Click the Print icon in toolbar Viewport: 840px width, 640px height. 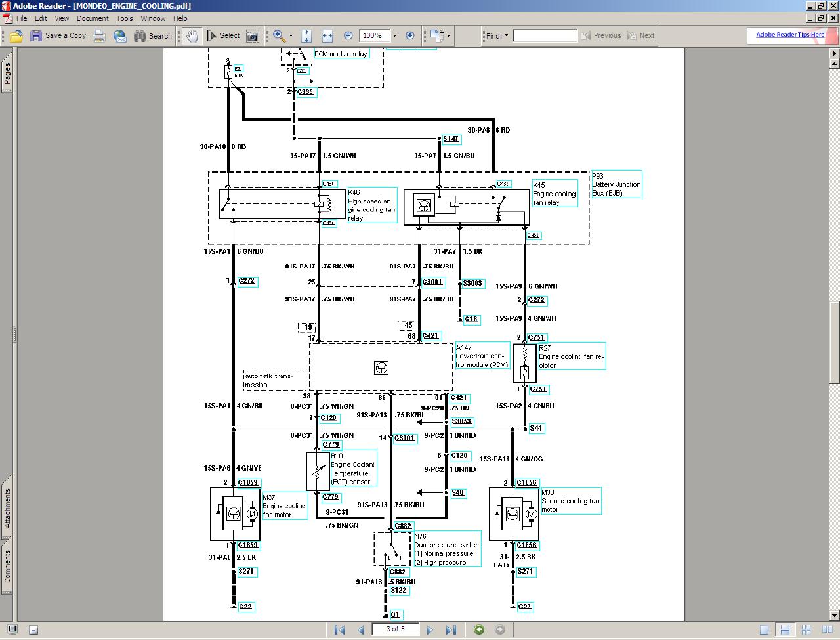tap(99, 36)
